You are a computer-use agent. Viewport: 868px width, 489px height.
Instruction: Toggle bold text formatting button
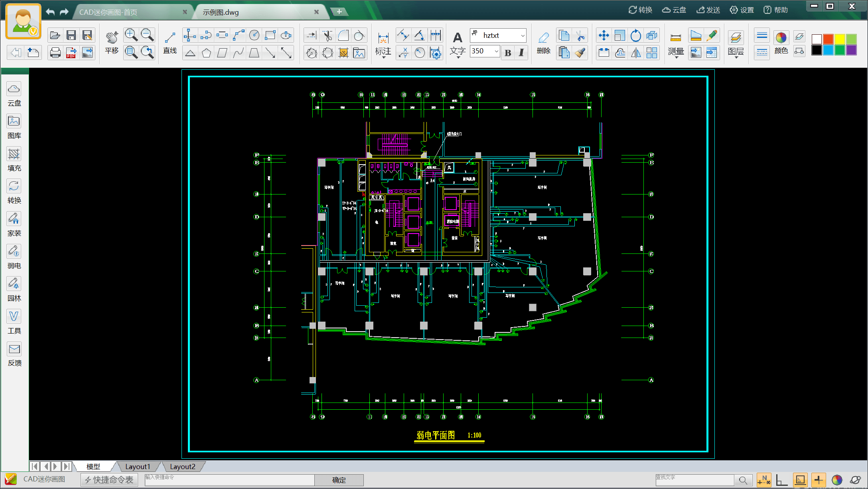pos(508,53)
